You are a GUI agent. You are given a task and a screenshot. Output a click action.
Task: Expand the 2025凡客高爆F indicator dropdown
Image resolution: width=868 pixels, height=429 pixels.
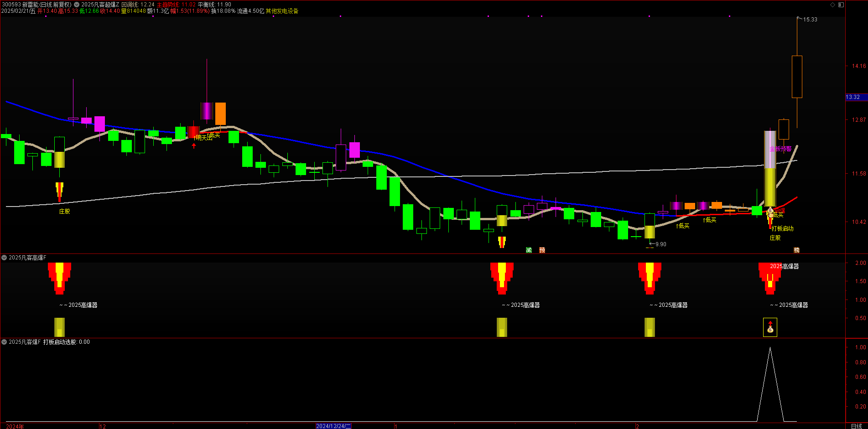pyautogui.click(x=4, y=258)
